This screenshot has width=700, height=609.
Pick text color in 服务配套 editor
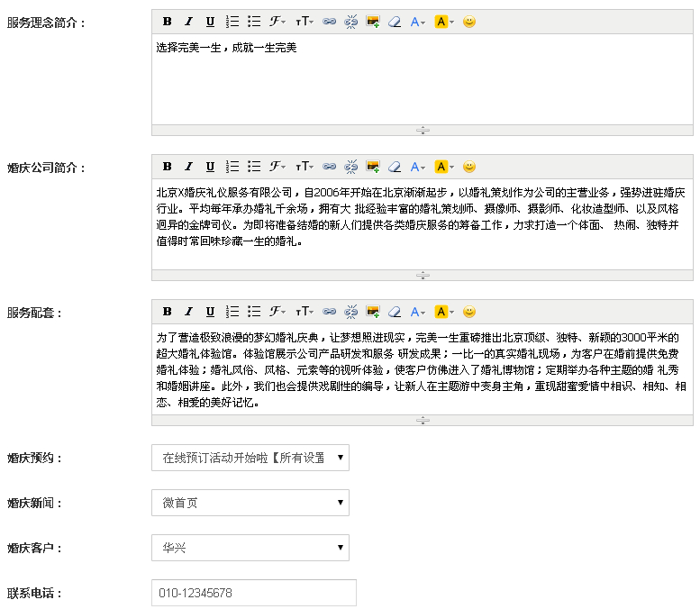(x=418, y=312)
